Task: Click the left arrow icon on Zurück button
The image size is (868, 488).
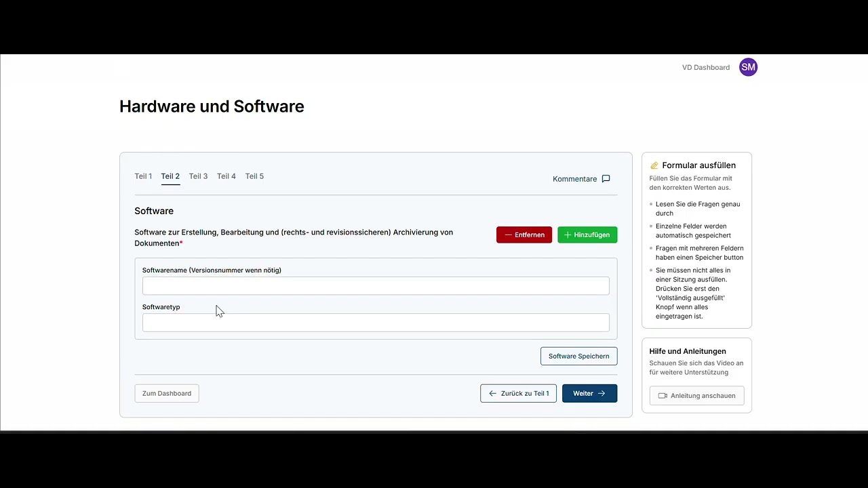Action: click(493, 394)
